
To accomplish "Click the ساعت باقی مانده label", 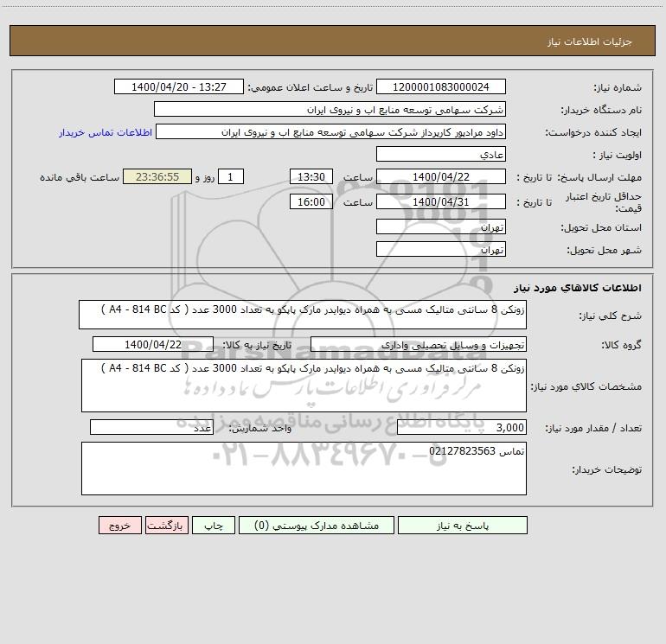I will coord(80,177).
